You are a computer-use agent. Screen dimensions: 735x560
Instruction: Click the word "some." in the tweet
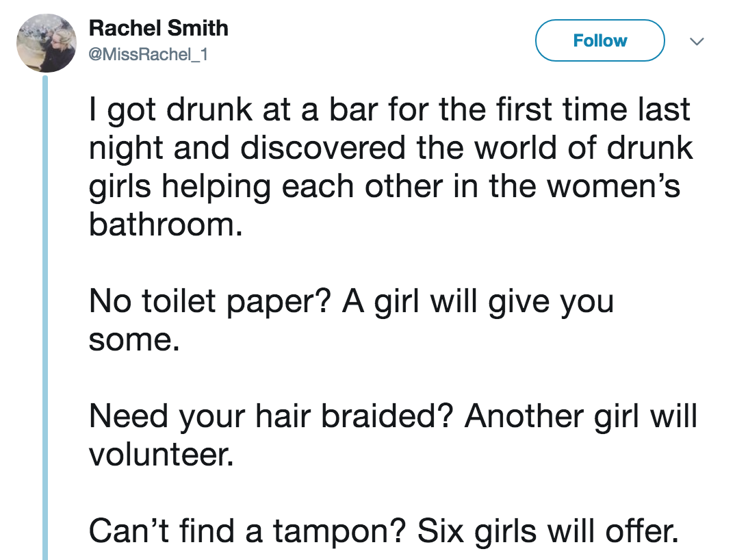click(x=134, y=340)
